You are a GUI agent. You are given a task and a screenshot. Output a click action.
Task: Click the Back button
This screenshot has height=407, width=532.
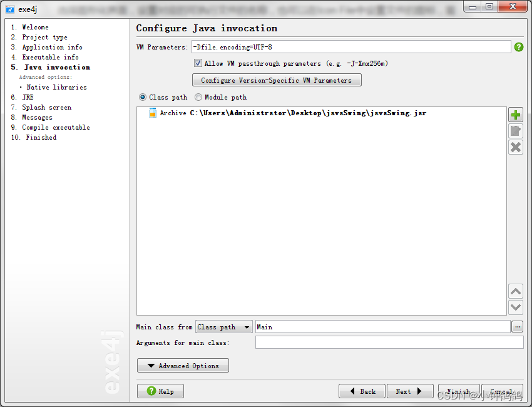(x=362, y=391)
